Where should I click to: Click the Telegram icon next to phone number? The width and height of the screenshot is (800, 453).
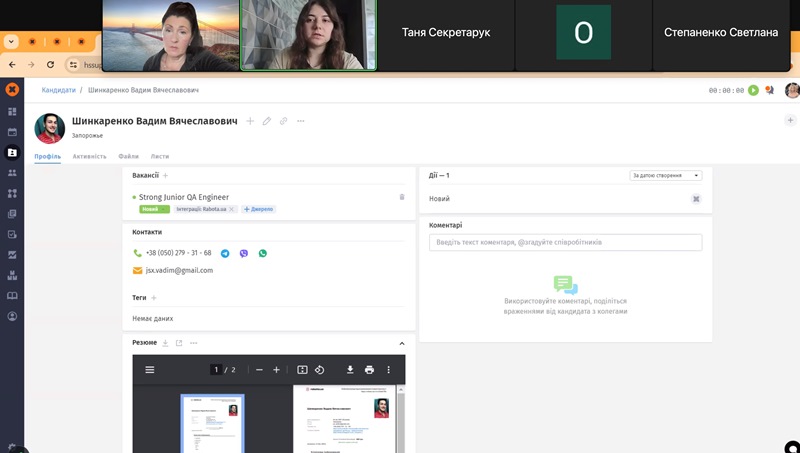tap(225, 254)
